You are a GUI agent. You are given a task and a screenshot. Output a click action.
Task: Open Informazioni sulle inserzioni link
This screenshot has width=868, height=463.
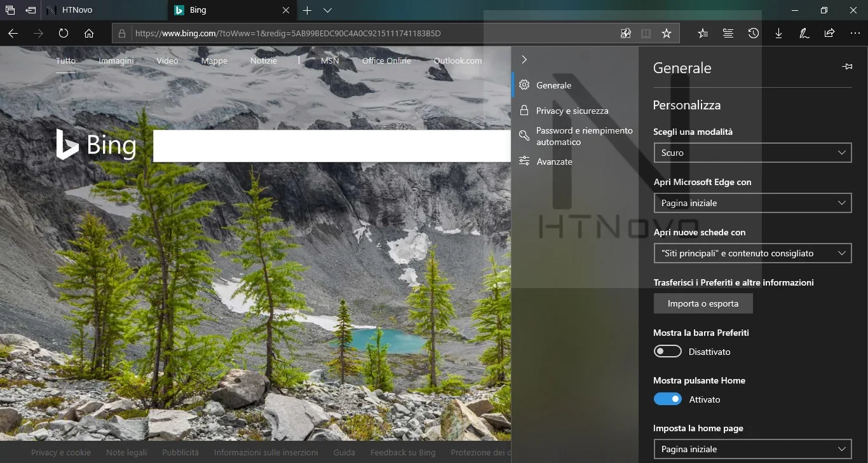pos(266,453)
